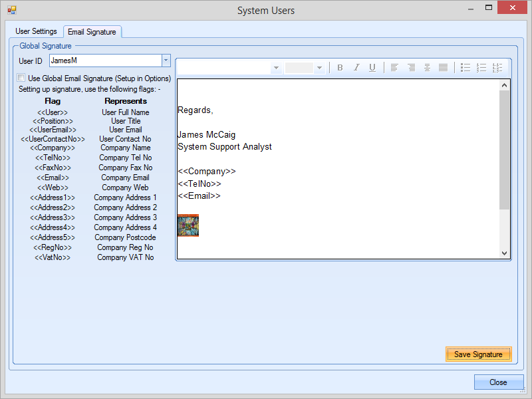
Task: Click the Save Signature button
Action: coord(478,354)
